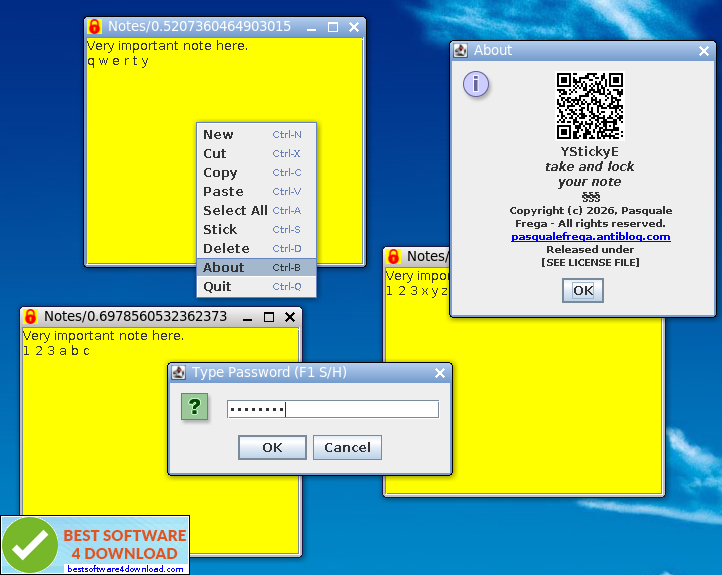Click lock icon of partially hidden Notes window
Image resolution: width=722 pixels, height=575 pixels.
click(394, 256)
